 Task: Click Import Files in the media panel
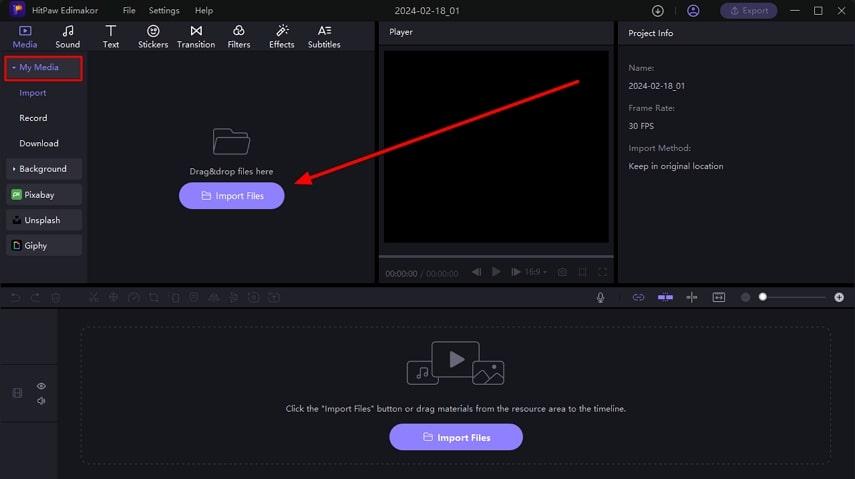pos(232,196)
